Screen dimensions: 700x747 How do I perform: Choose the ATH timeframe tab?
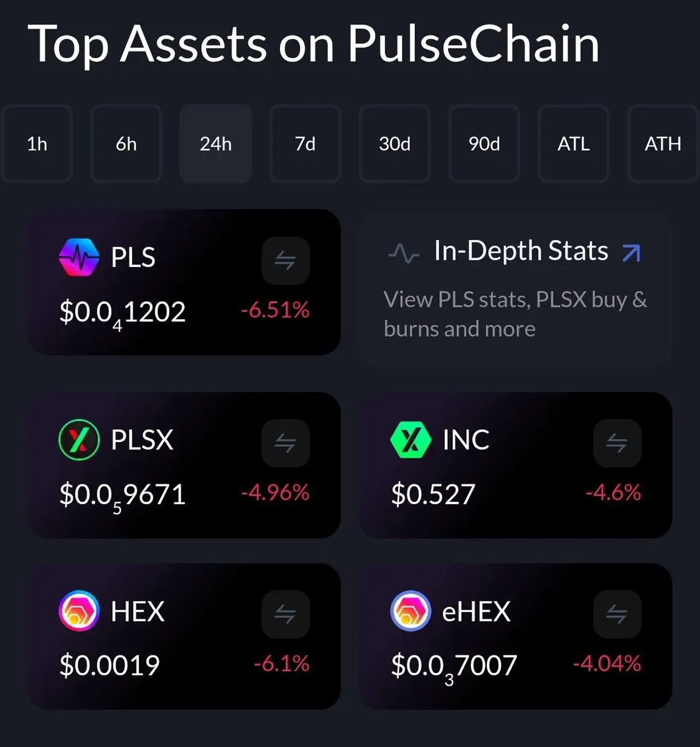pyautogui.click(x=663, y=144)
